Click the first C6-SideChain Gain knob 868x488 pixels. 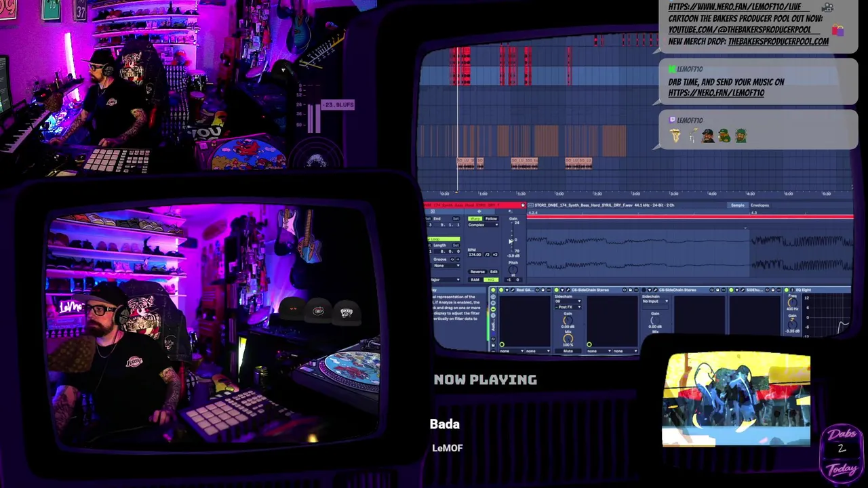568,320
